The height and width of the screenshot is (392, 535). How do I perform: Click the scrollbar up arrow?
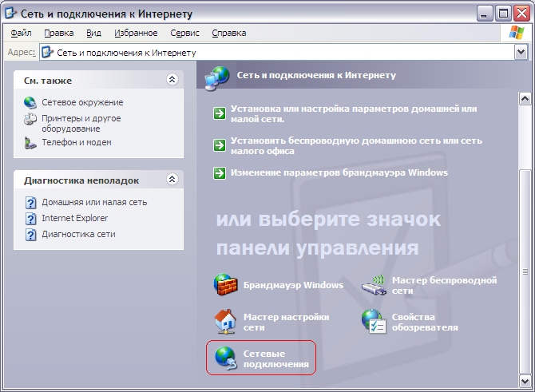tap(525, 98)
